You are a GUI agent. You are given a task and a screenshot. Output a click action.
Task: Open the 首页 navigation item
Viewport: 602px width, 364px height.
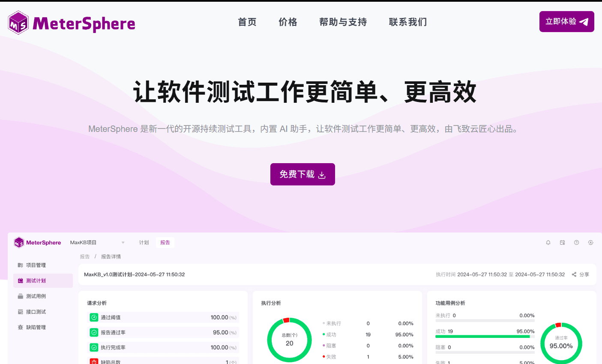click(x=247, y=22)
